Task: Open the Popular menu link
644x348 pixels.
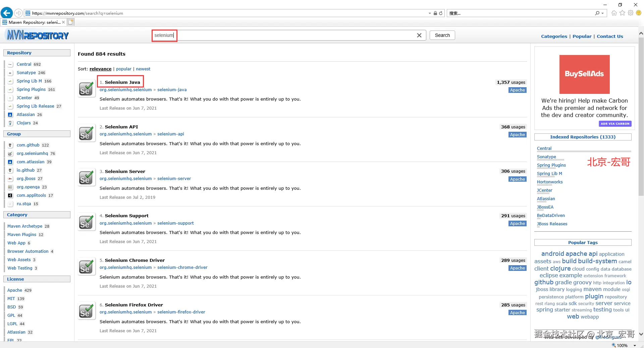Action: [x=582, y=36]
